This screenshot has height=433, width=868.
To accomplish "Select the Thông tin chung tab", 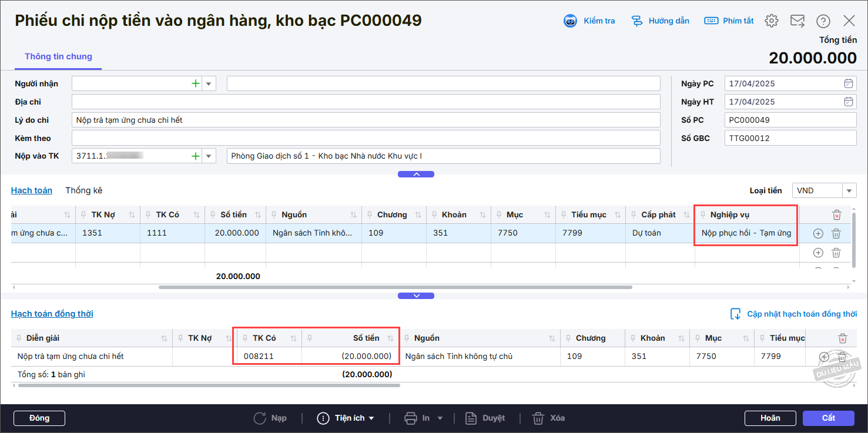I will pos(58,57).
